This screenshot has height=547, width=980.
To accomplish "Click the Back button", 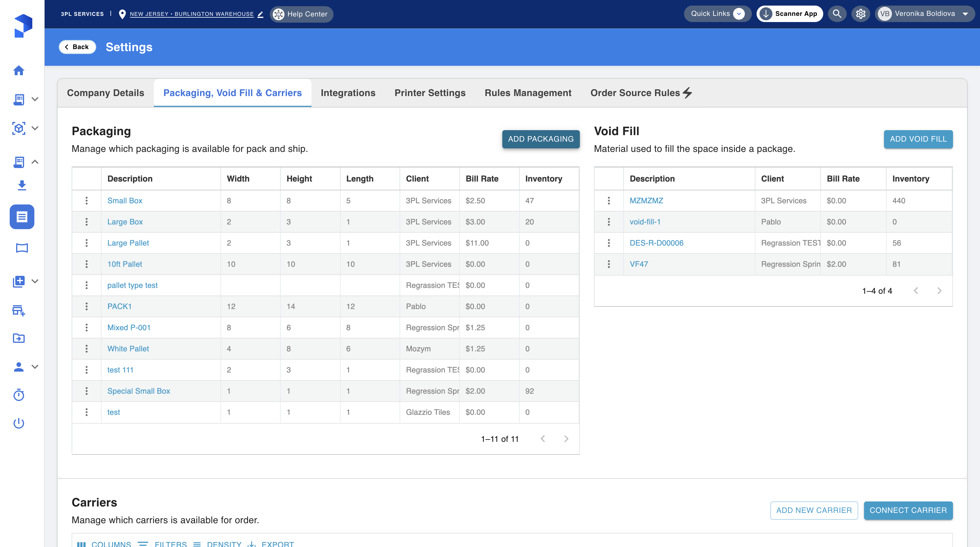I will click(77, 47).
